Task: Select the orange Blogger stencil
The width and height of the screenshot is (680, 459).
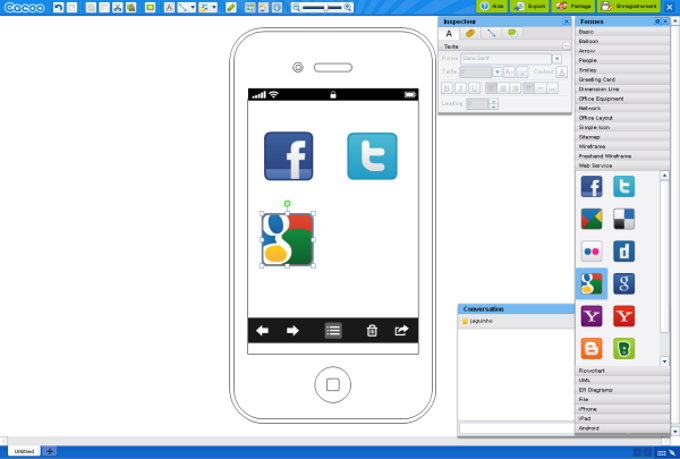Action: [592, 348]
